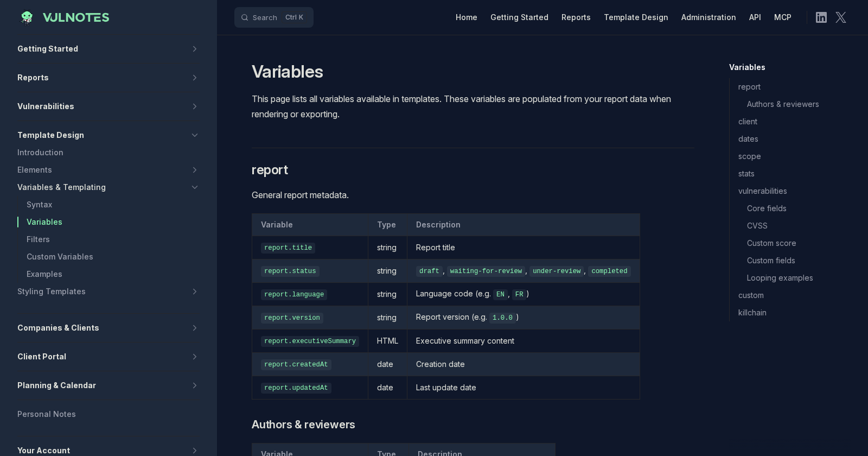This screenshot has width=868, height=456.
Task: Open the LinkedIn profile icon
Action: pos(821,17)
